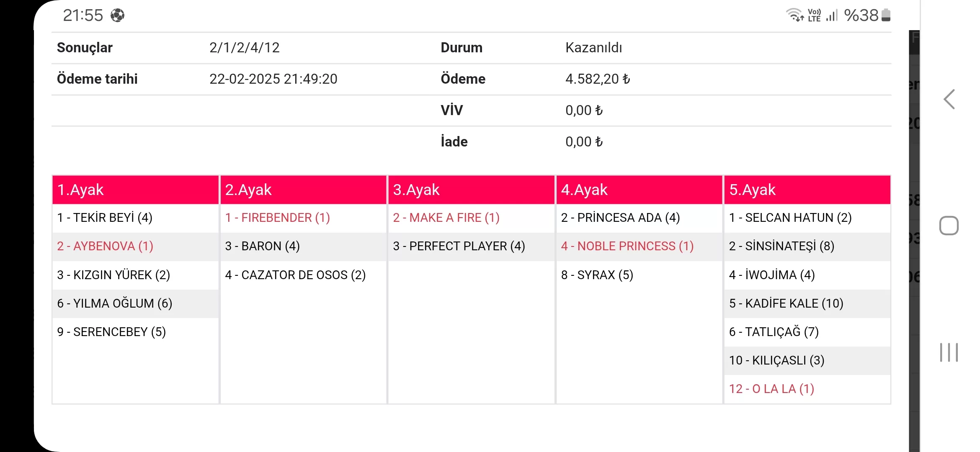Tap the battery indicator icon
The image size is (980, 452).
coord(886,15)
